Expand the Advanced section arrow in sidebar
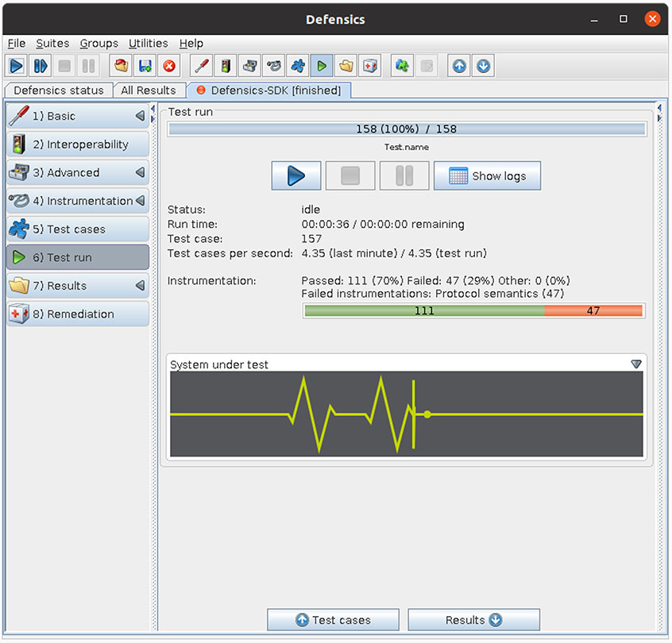Image resolution: width=672 pixels, height=643 pixels. coord(140,172)
